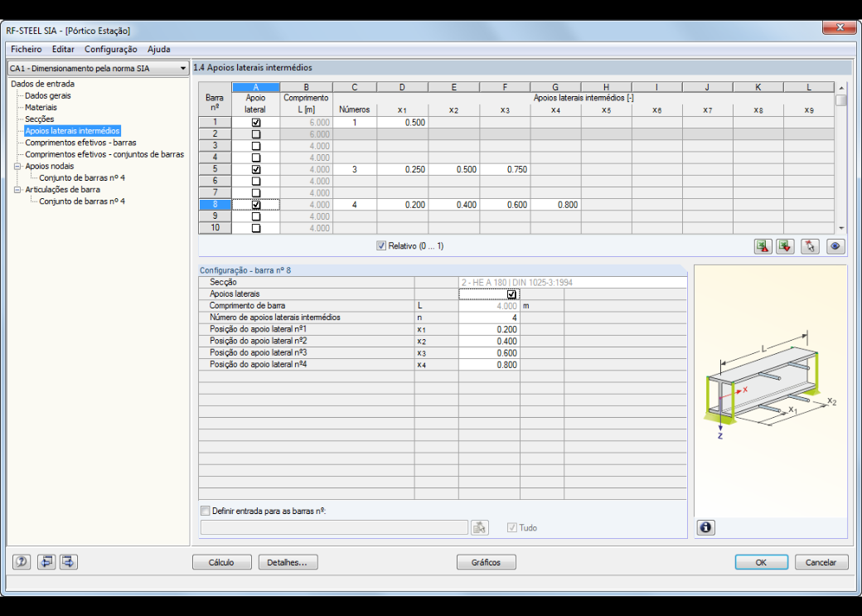Click the OK button
The height and width of the screenshot is (616, 862).
coord(761,562)
